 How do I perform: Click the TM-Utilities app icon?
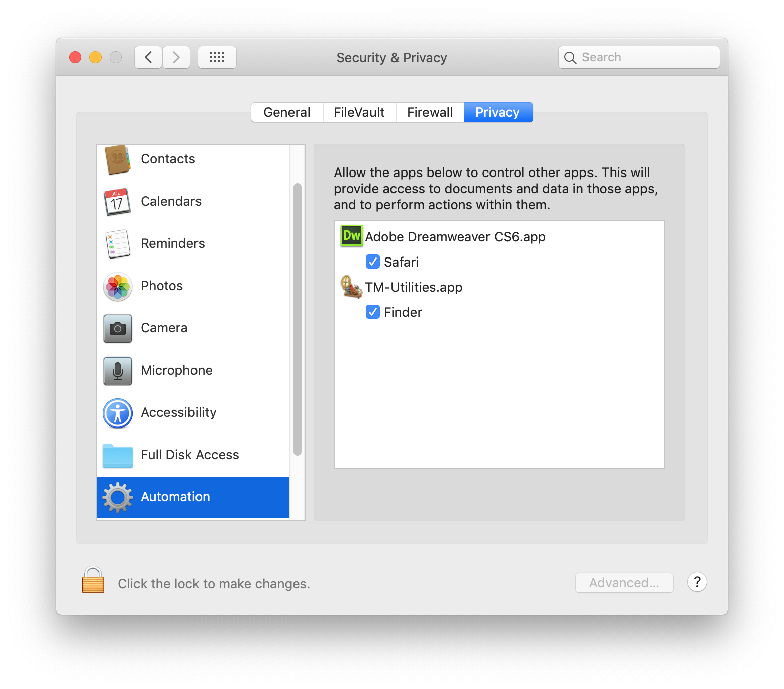[x=351, y=287]
